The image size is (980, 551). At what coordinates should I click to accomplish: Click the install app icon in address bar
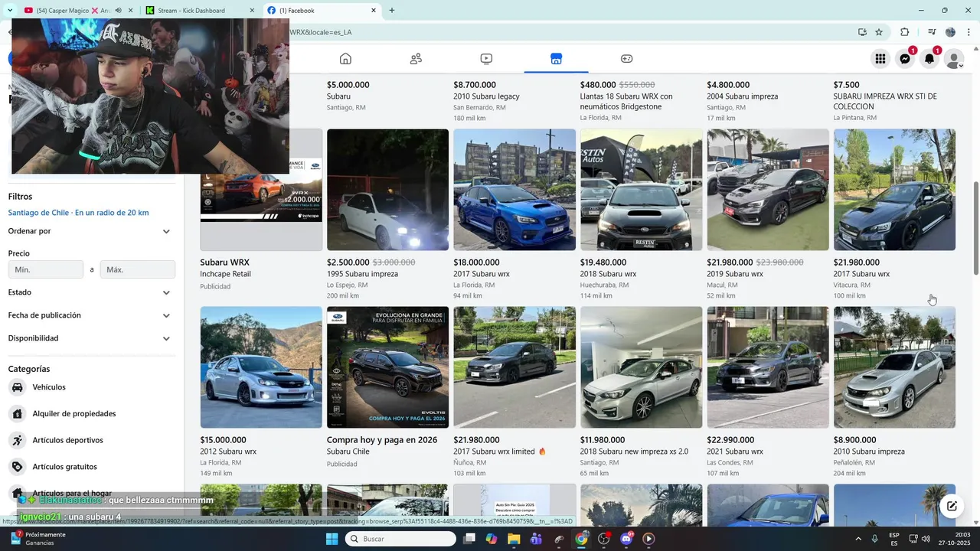coord(862,32)
